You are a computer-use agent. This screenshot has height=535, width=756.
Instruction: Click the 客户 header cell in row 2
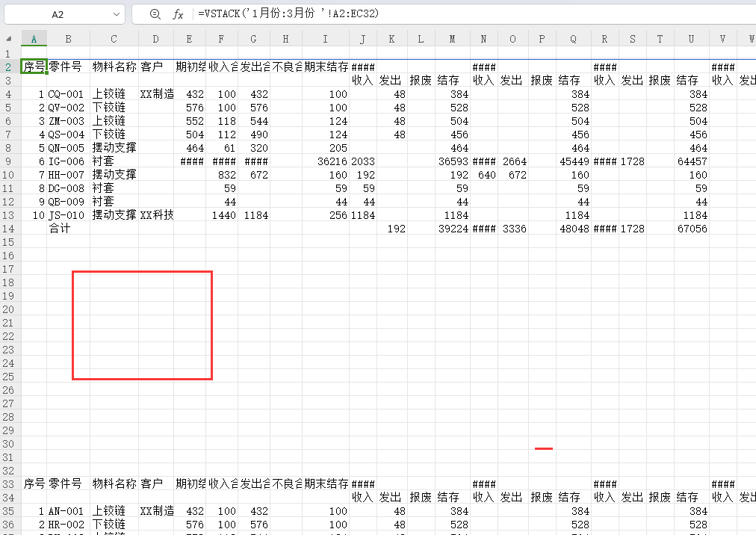click(x=156, y=67)
